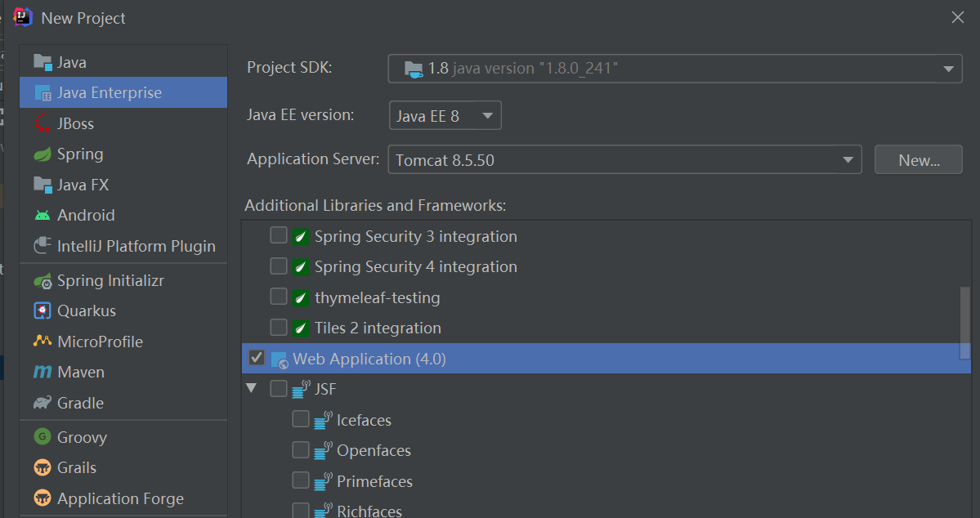
Task: Check the Tiles 2 integration checkbox
Action: click(279, 327)
